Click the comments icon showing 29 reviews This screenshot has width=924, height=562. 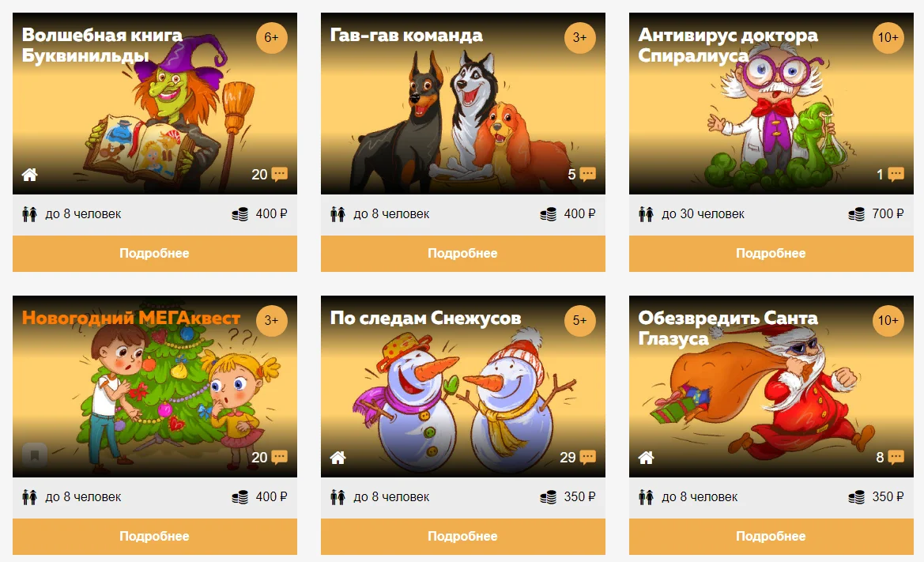pyautogui.click(x=587, y=457)
